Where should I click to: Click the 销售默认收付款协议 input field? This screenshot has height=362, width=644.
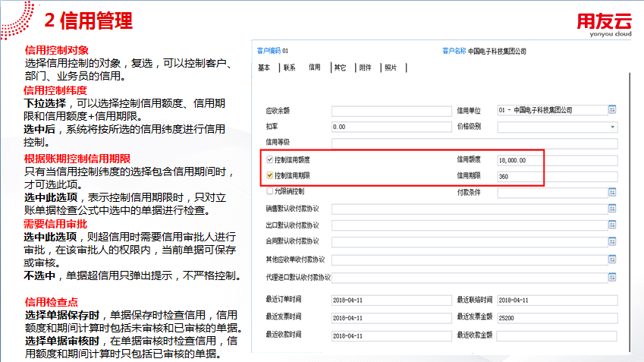[x=470, y=209]
